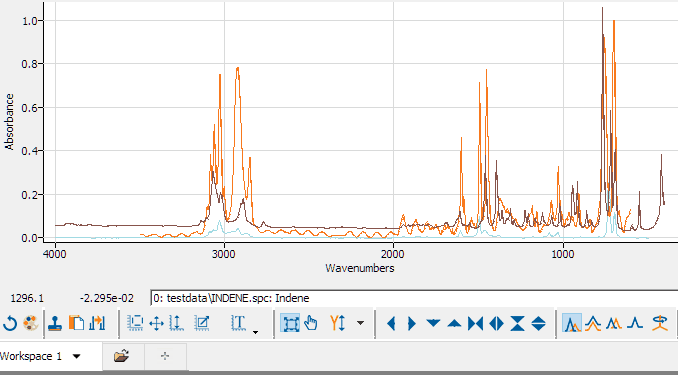Click the copy pages icon
The width and height of the screenshot is (678, 375).
point(77,324)
